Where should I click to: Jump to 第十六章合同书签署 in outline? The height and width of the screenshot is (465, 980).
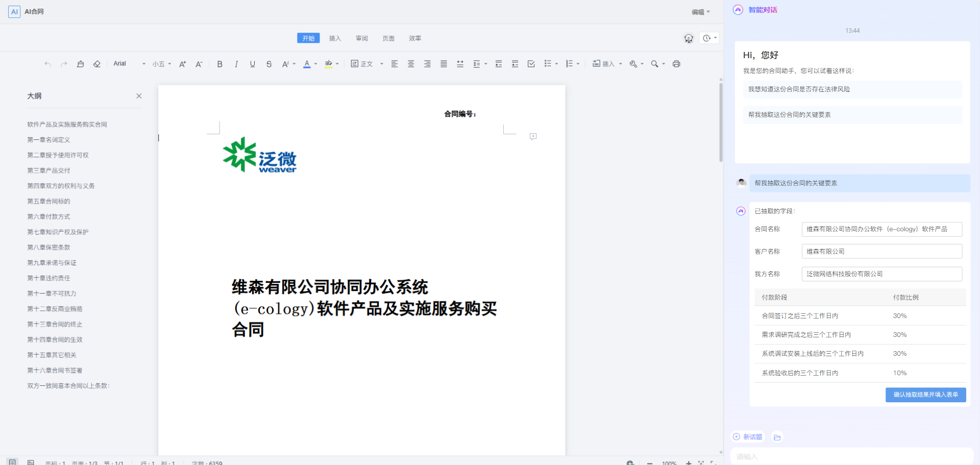click(55, 371)
